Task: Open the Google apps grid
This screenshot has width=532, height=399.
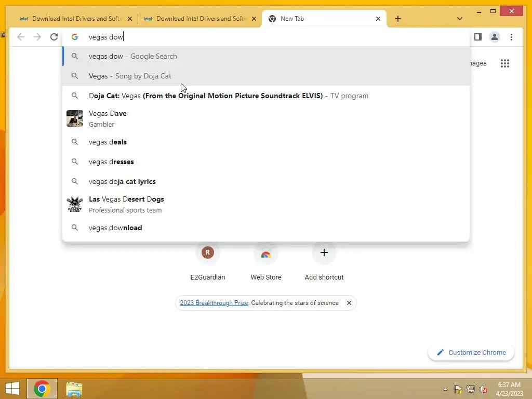Action: pyautogui.click(x=505, y=63)
